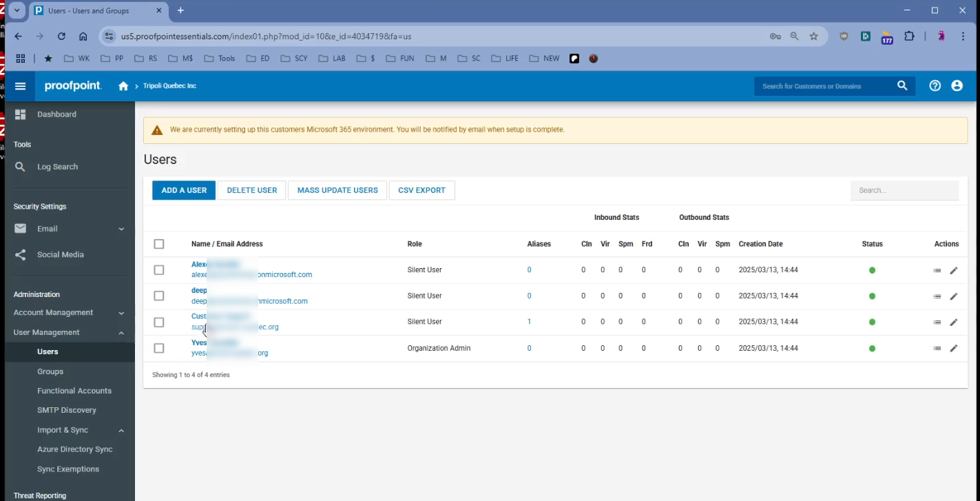Select the checkbox for the deep user row
This screenshot has height=501, width=980.
[x=159, y=296]
